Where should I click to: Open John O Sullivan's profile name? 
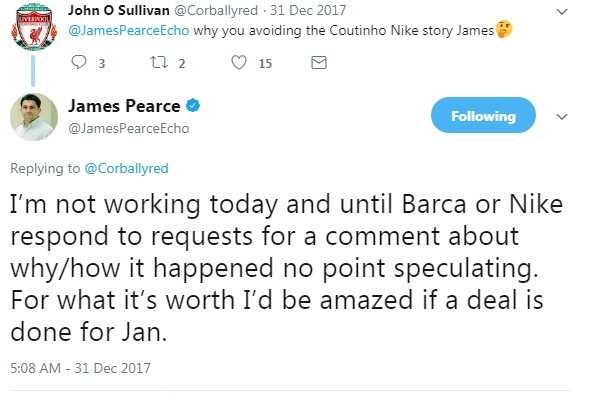[119, 10]
